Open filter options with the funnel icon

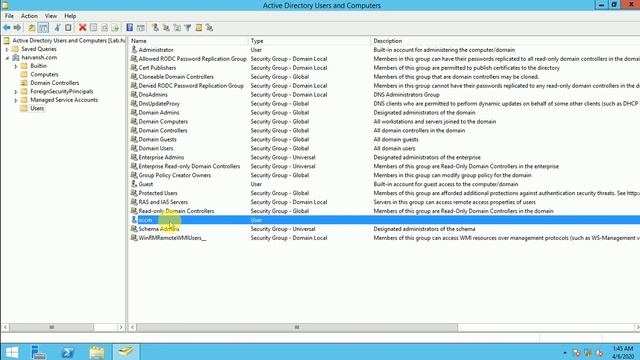(188, 28)
